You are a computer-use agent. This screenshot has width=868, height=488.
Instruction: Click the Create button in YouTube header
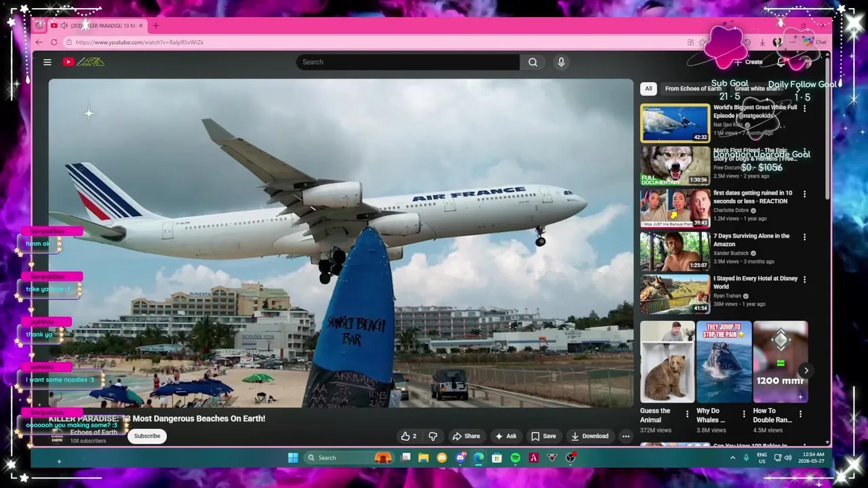point(749,62)
